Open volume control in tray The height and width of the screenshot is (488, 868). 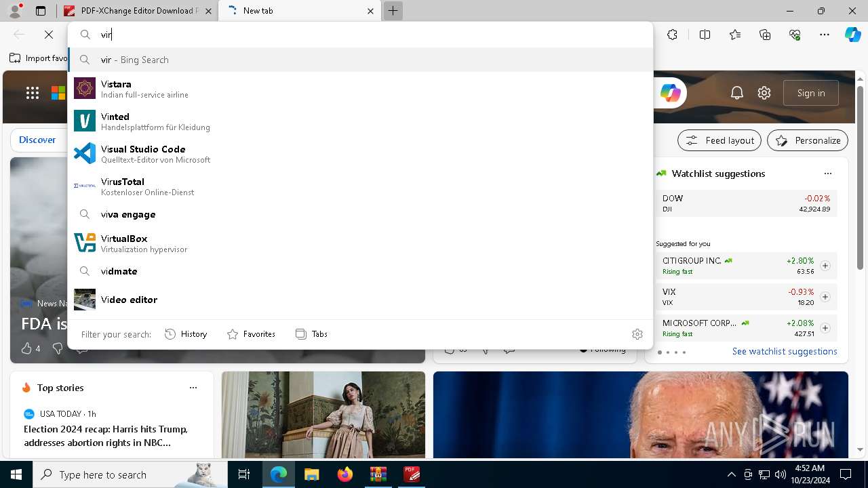(781, 474)
